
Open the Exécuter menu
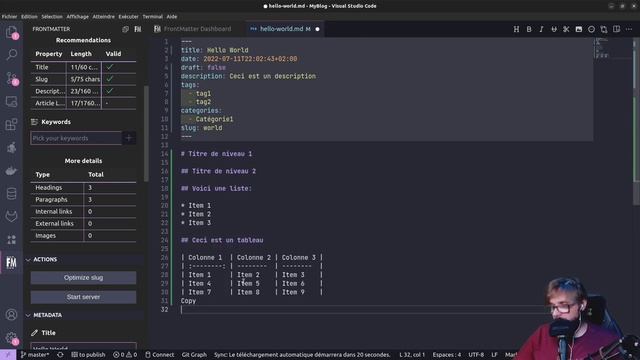(x=129, y=17)
